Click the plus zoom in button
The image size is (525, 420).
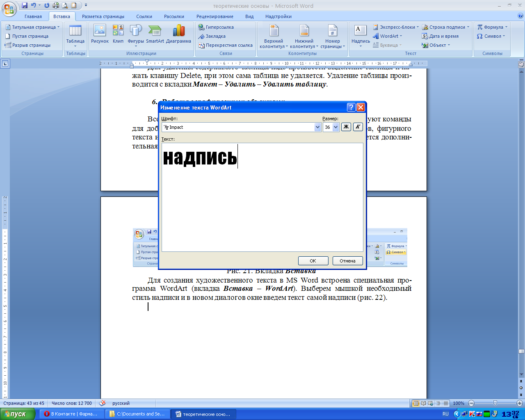[x=519, y=403]
